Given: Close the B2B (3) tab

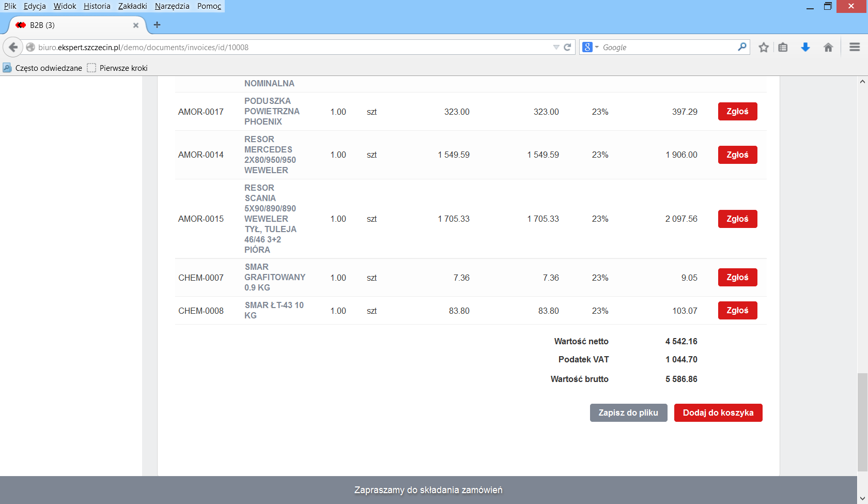Looking at the screenshot, I should pos(136,25).
